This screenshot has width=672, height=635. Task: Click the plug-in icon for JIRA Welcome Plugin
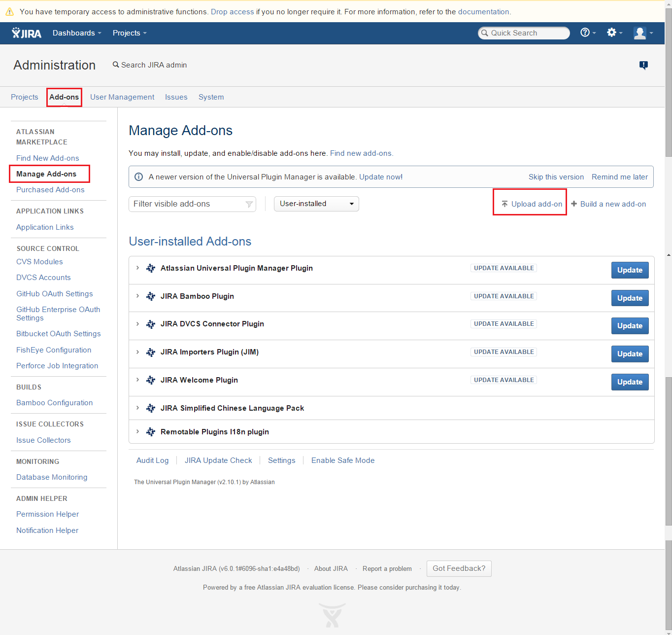coord(151,380)
